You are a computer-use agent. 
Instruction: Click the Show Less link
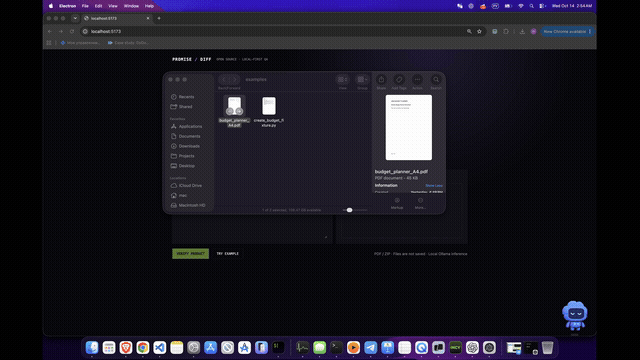434,186
